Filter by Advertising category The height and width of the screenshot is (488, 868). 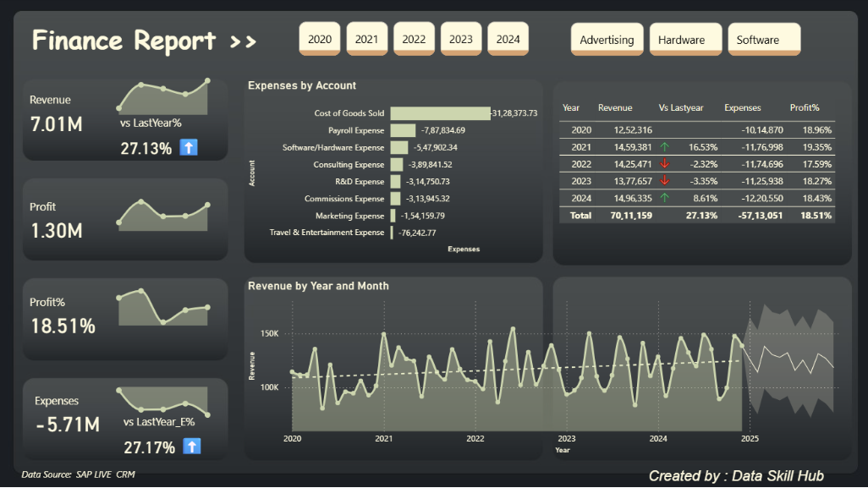coord(607,39)
